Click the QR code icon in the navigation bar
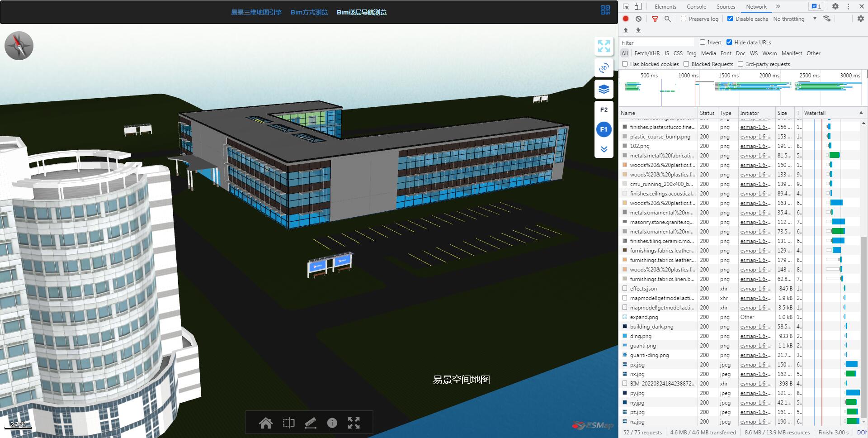 pyautogui.click(x=605, y=10)
